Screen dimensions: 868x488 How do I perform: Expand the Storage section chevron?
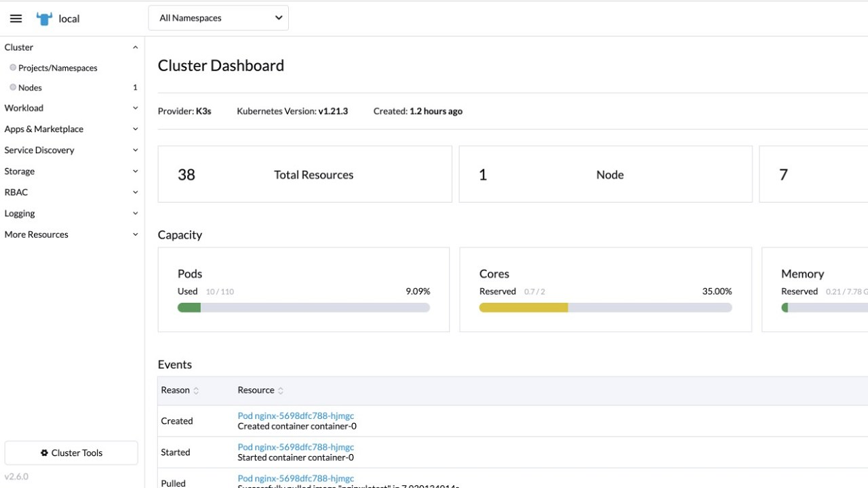pos(135,171)
